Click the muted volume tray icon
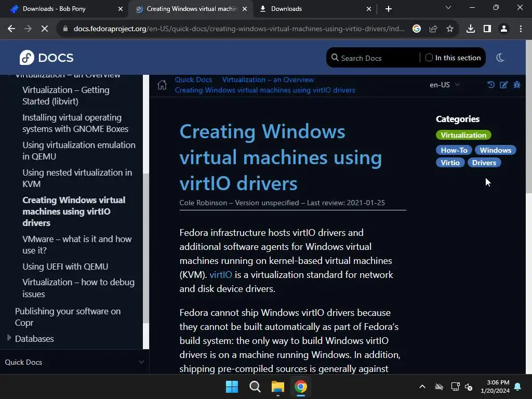The width and height of the screenshot is (532, 399). coord(469,387)
